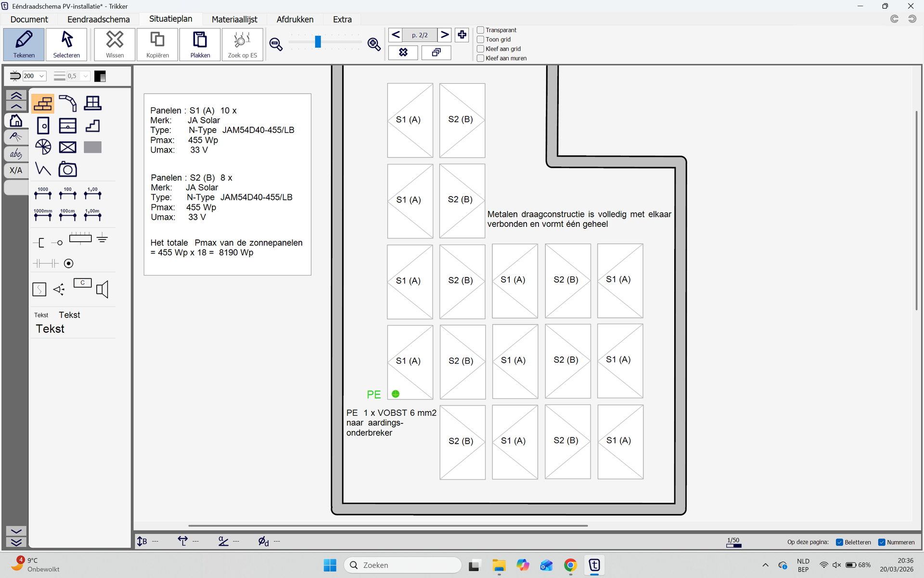Select the brick wall drawing tool

(x=43, y=104)
